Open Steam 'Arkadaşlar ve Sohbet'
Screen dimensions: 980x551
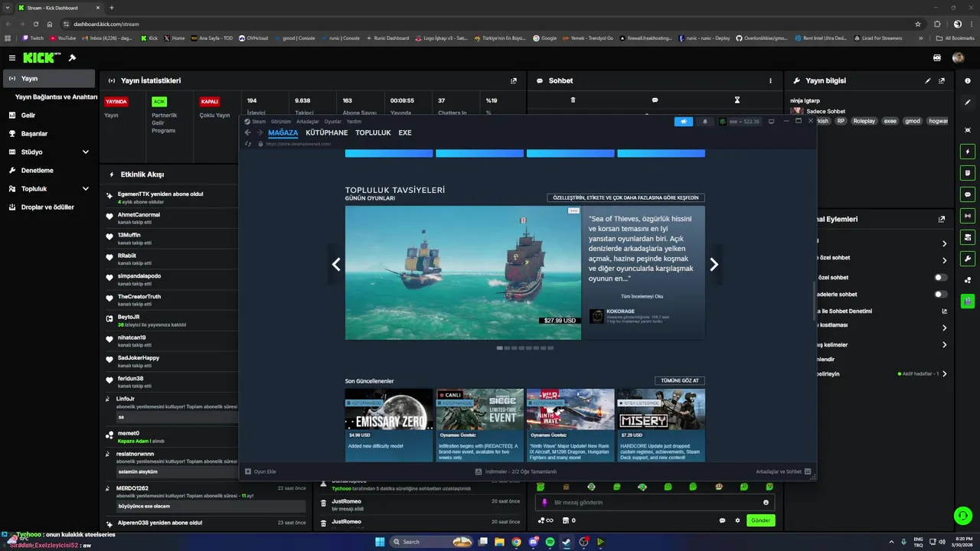click(x=782, y=471)
